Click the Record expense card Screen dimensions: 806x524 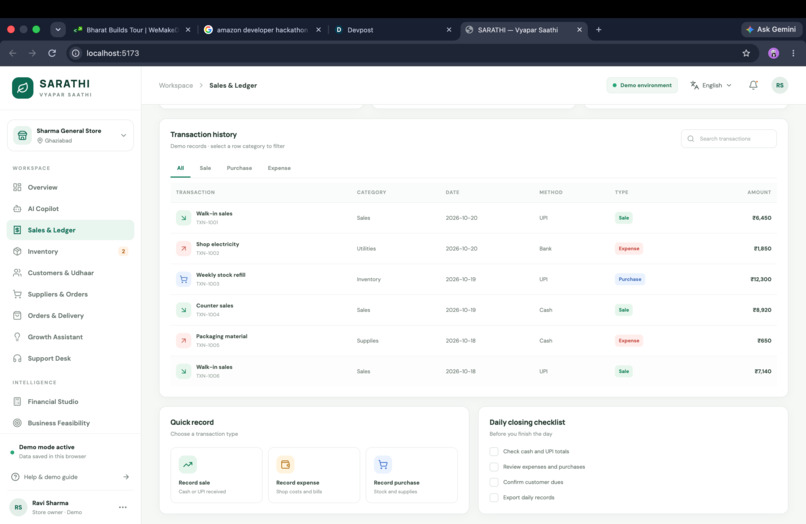[314, 475]
